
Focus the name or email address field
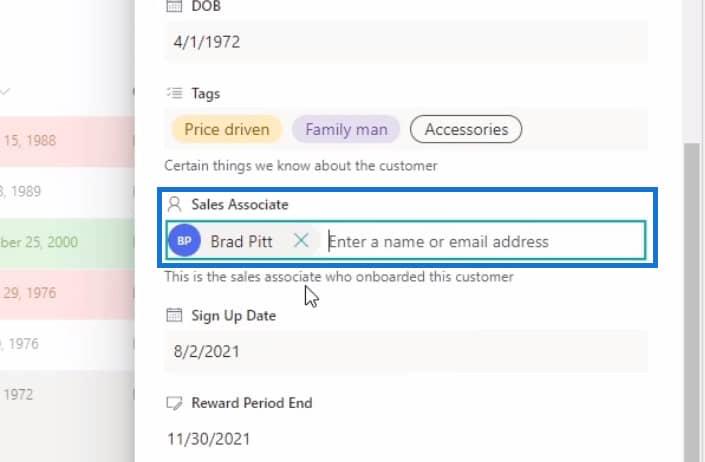480,241
